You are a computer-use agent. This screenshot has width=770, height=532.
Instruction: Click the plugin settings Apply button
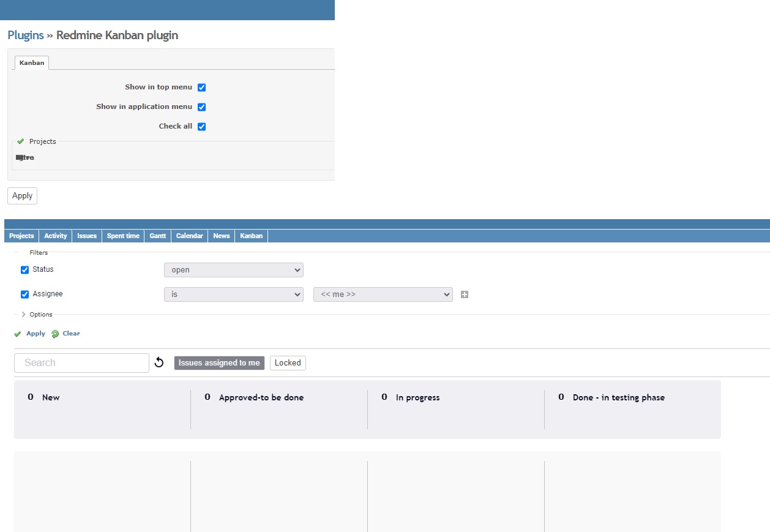(23, 196)
